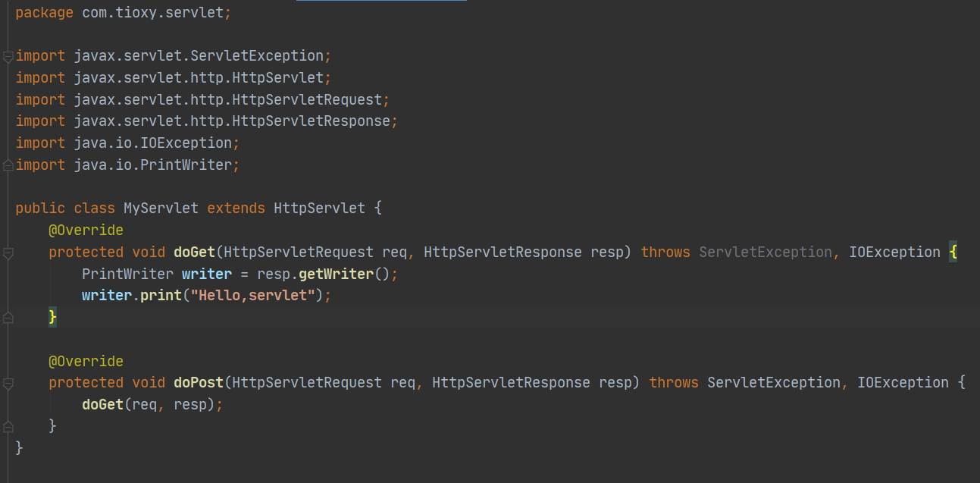Click the @Override annotation above doPost
The image size is (980, 483).
86,361
